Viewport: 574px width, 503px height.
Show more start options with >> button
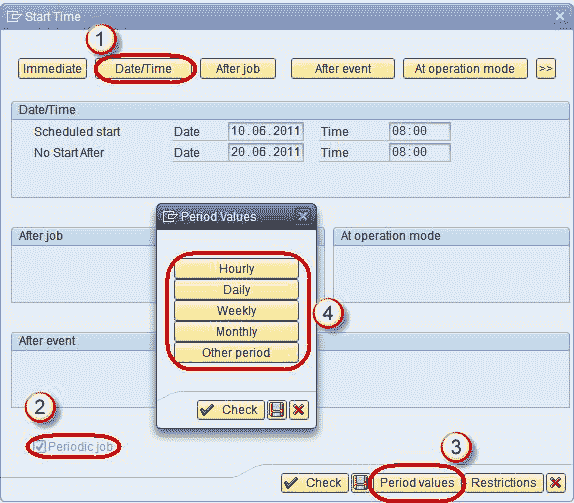pos(546,68)
